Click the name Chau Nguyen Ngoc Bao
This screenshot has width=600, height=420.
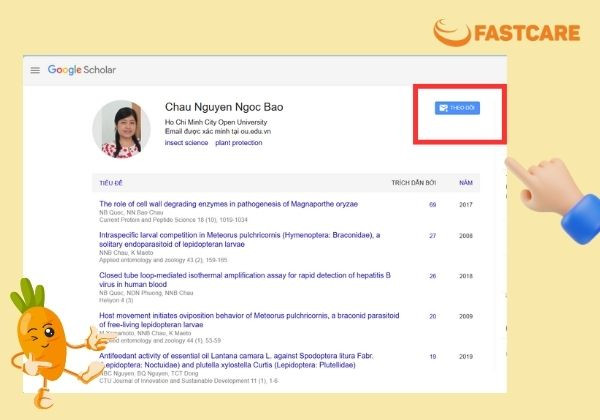click(224, 107)
